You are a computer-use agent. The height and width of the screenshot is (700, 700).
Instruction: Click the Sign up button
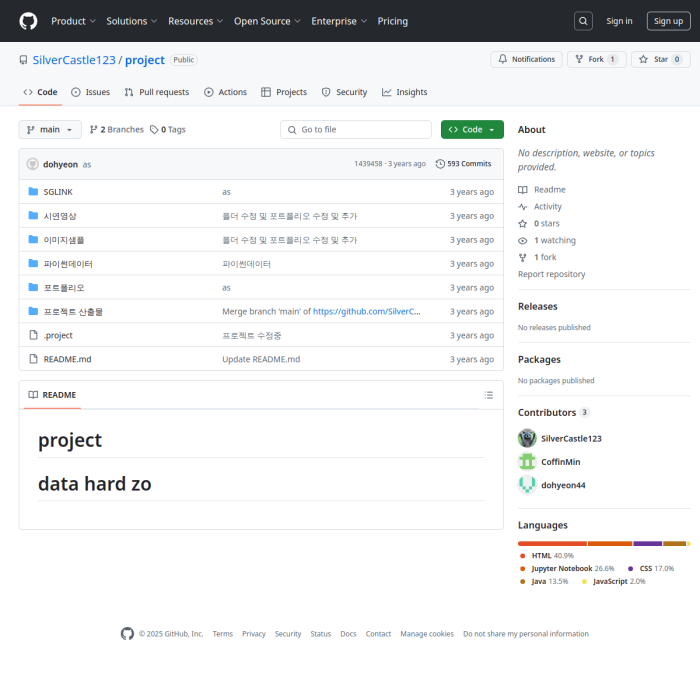(668, 21)
